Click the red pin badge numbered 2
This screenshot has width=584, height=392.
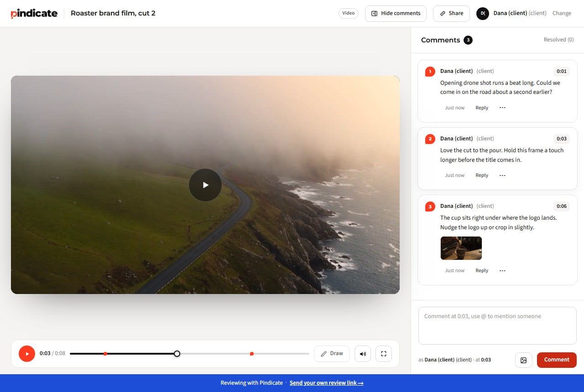(x=430, y=139)
